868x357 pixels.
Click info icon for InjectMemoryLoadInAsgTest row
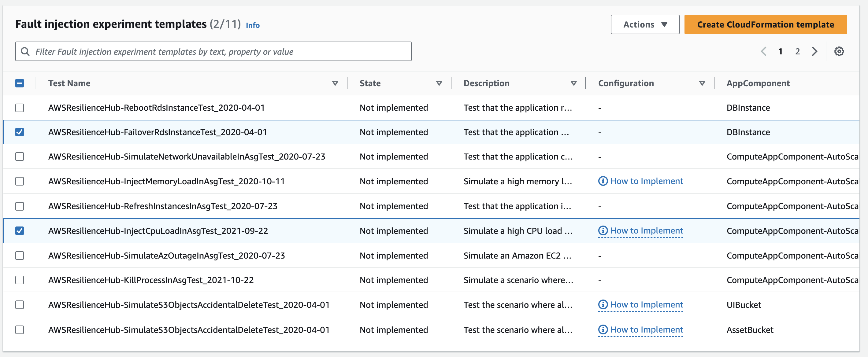603,181
